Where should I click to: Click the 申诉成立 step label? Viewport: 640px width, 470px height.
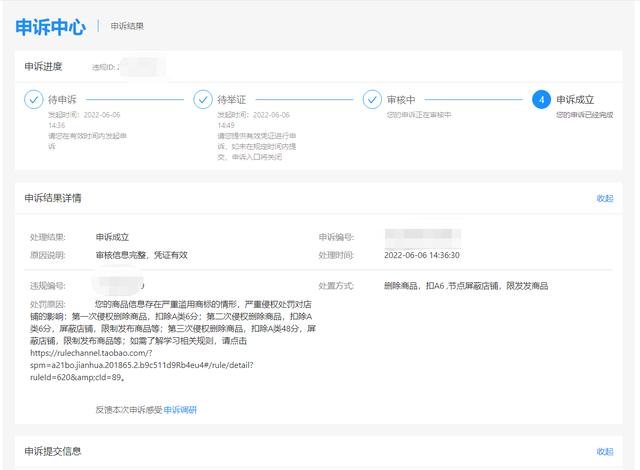click(575, 100)
